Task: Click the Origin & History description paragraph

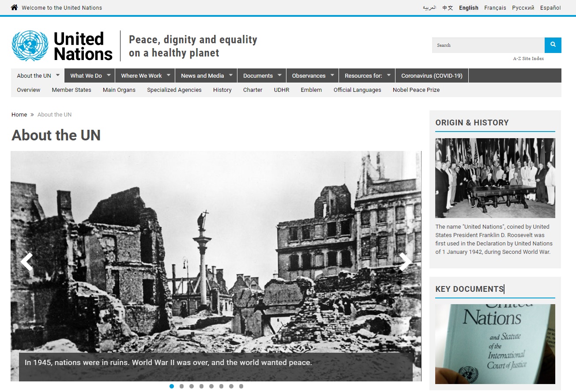Action: tap(494, 239)
